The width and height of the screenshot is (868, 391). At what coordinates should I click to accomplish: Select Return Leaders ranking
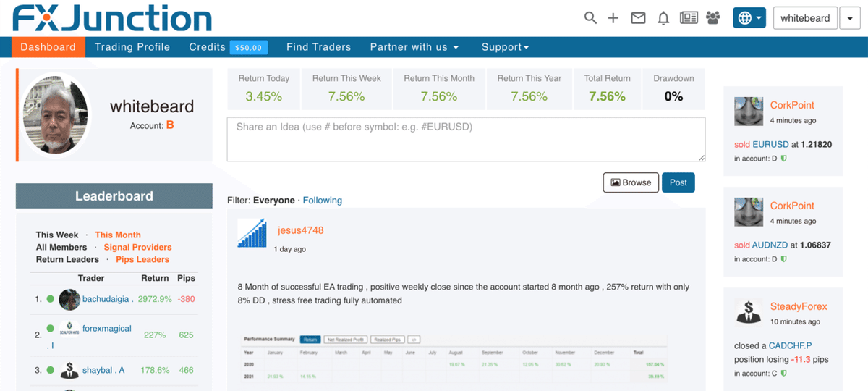coord(67,259)
